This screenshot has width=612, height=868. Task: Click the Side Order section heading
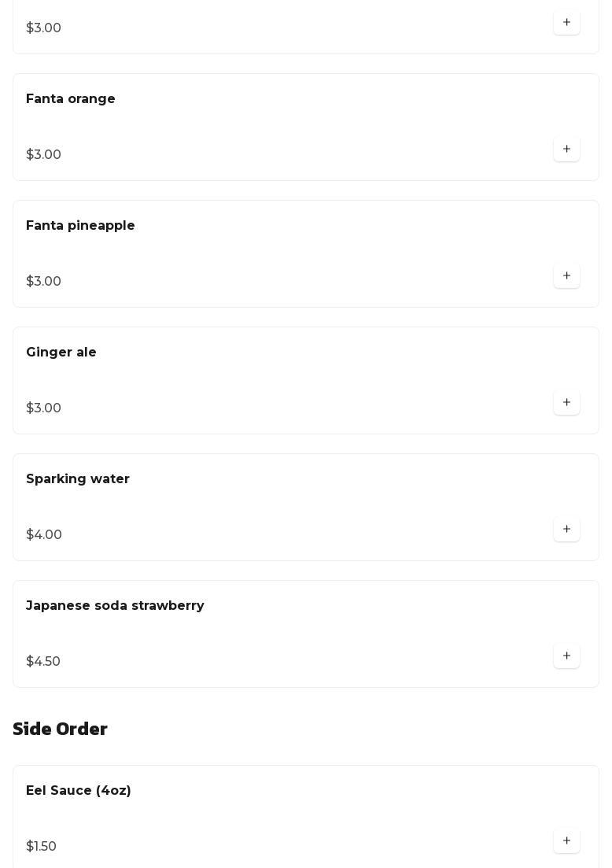pos(60,729)
